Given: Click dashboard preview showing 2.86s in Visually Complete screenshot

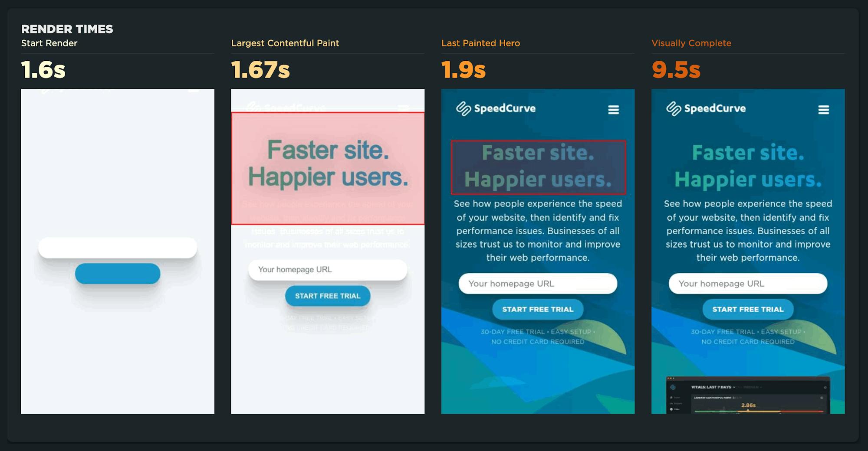Looking at the screenshot, I should coord(748,395).
